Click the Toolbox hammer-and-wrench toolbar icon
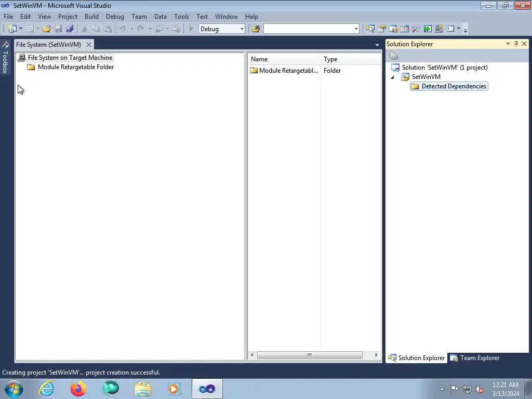 pos(416,29)
